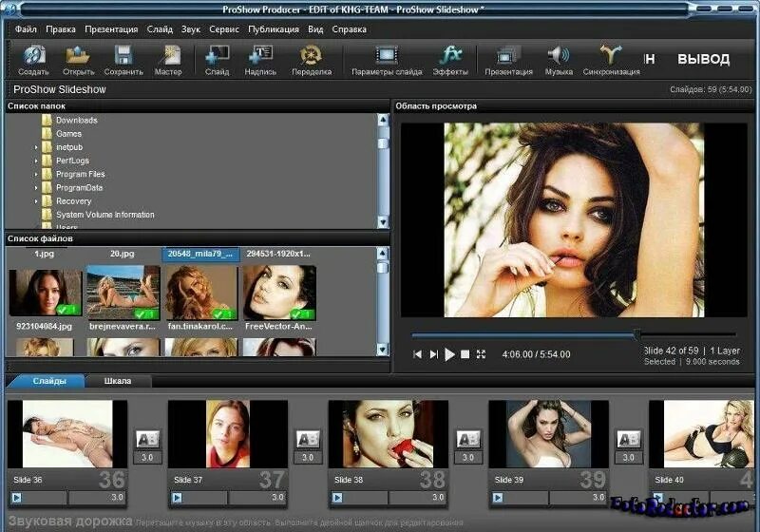Click transition time 3.0 after Slide 36
Viewport: 760px width, 532px height.
pyautogui.click(x=147, y=457)
